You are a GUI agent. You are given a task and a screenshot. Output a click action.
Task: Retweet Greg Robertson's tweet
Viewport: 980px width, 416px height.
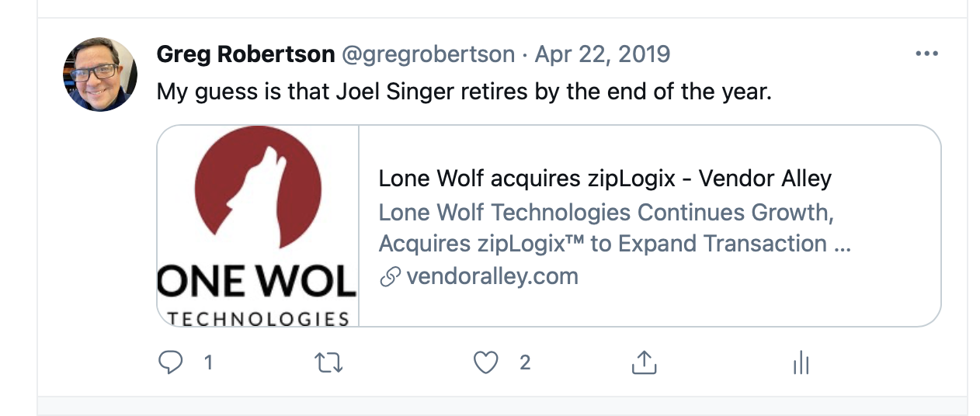pos(329,362)
